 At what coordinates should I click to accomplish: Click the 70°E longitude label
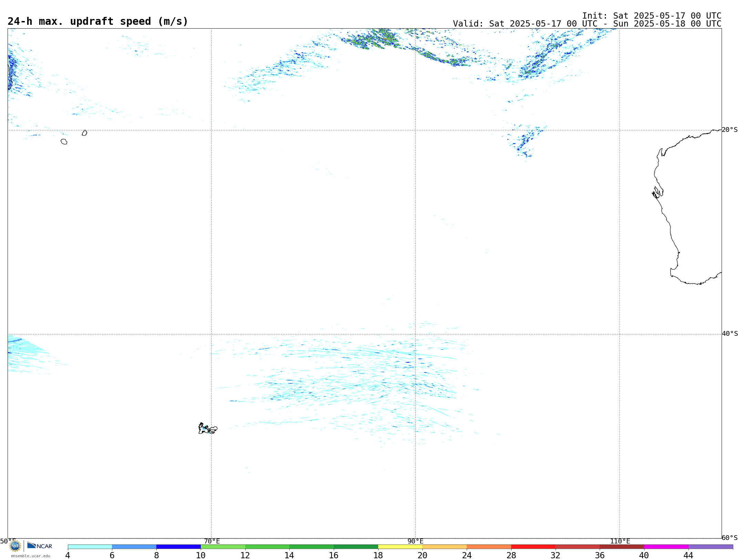pyautogui.click(x=212, y=541)
